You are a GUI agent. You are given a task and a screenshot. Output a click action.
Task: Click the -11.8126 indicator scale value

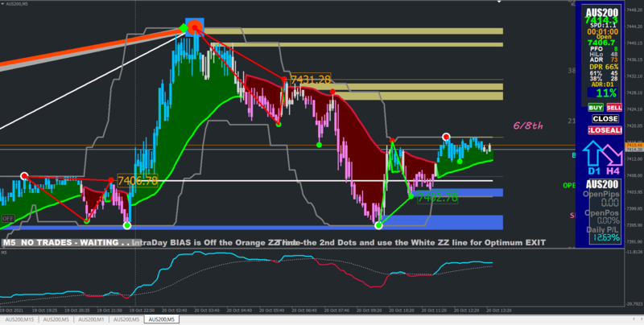click(634, 252)
